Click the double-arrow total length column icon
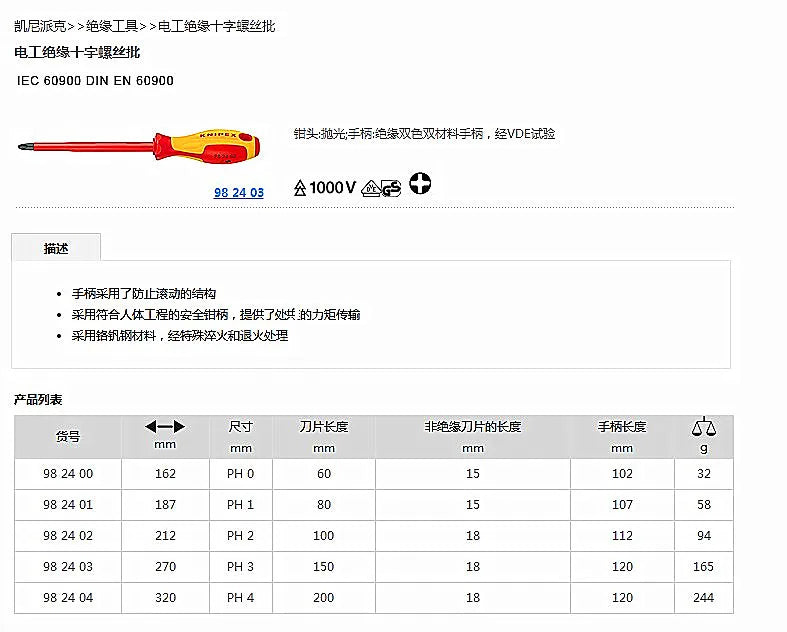The image size is (787, 632). (165, 427)
